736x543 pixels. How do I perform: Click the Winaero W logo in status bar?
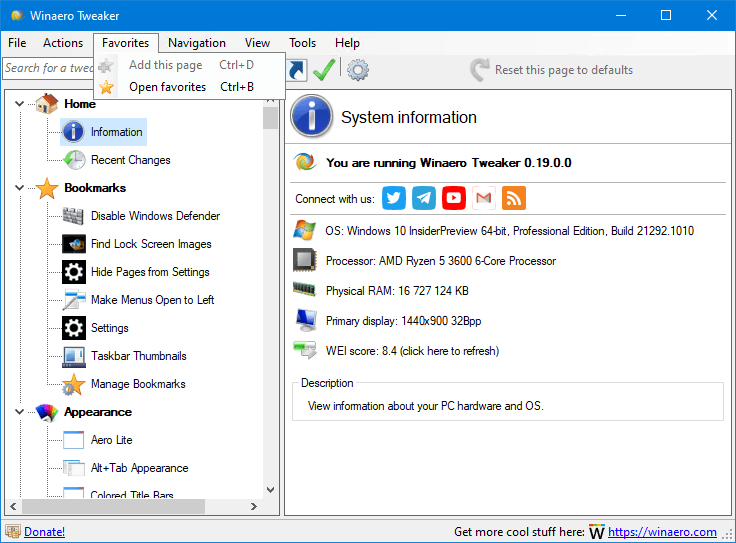(x=597, y=532)
